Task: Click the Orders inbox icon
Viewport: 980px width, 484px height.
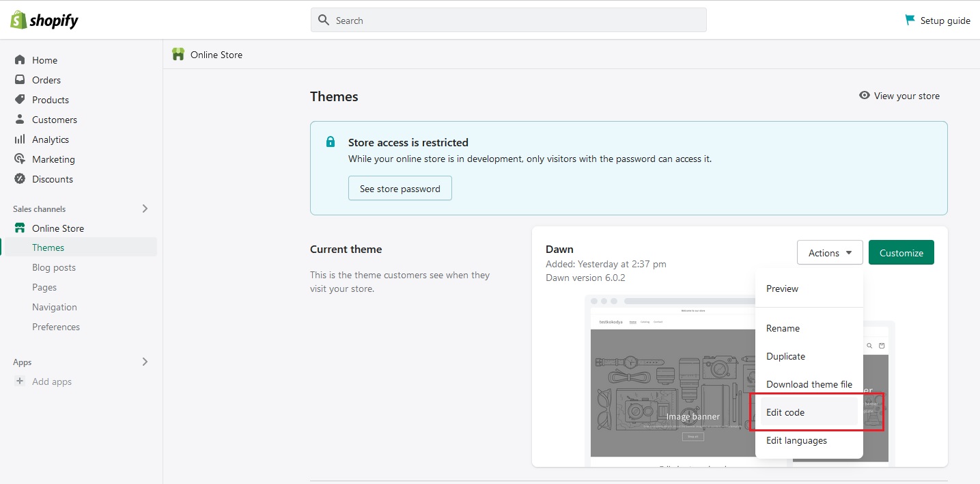Action: (x=20, y=80)
